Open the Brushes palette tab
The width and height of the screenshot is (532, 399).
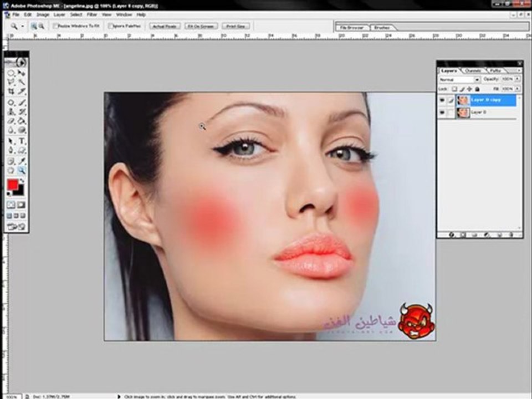click(x=382, y=28)
